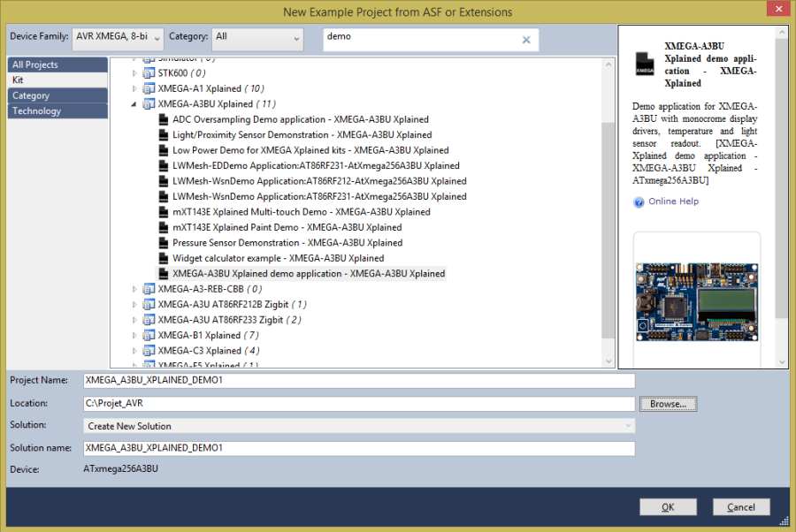Screen dimensions: 796x532
Task: Clear the search box with the X icon
Action: pos(526,39)
